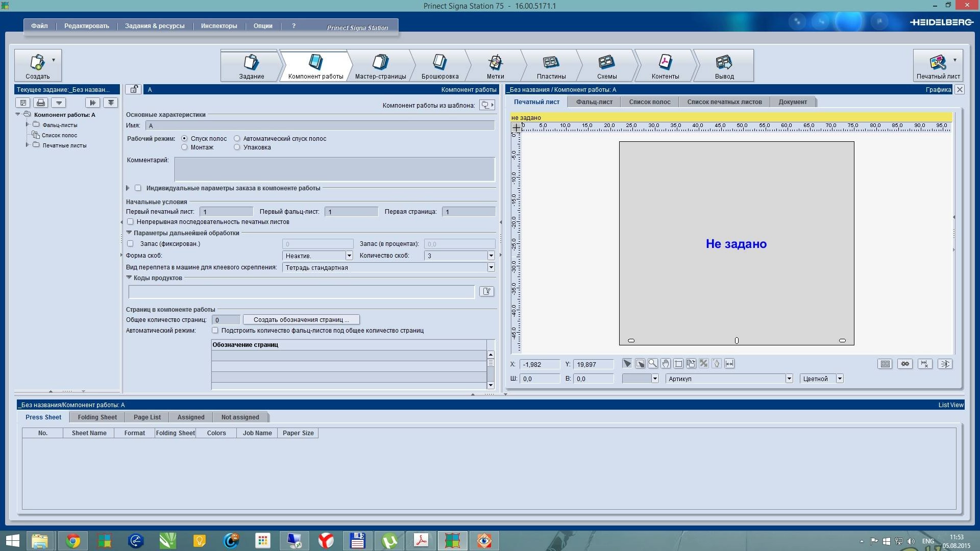This screenshot has width=980, height=551.
Task: Enable Запас (фиксирован.) checkbox
Action: (x=130, y=243)
